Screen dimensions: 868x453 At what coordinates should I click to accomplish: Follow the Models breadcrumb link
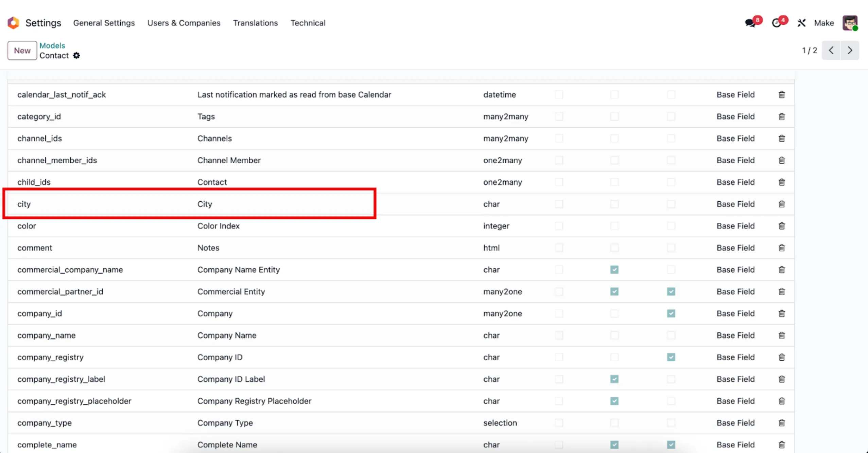[52, 46]
